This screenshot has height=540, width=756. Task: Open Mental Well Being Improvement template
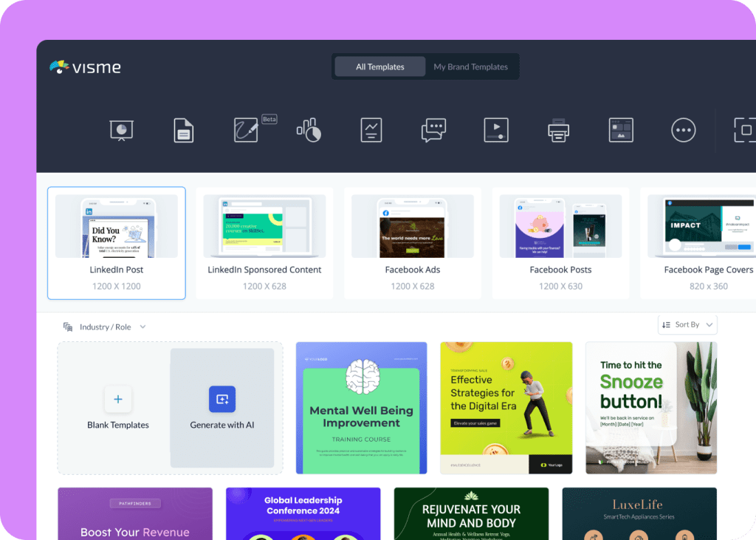click(361, 408)
